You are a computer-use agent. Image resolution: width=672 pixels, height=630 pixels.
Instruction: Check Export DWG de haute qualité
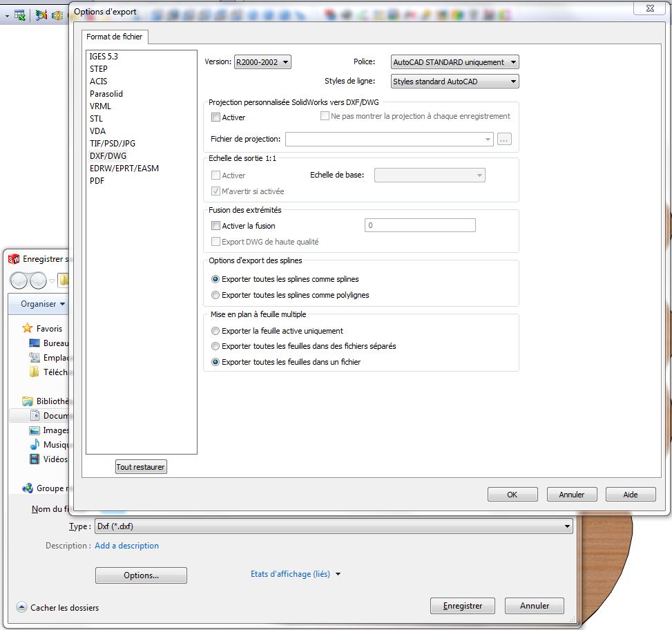[215, 241]
